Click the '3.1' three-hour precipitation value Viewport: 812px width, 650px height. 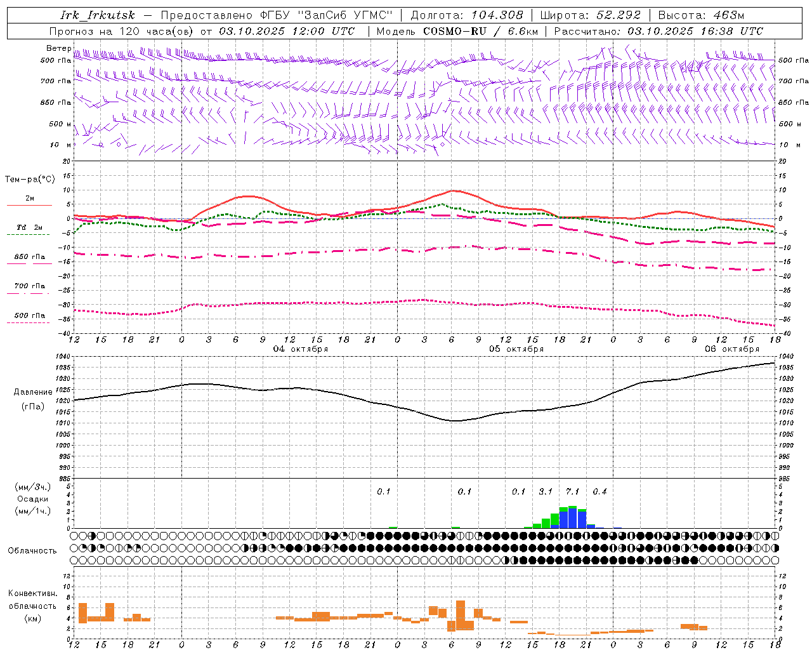pos(546,491)
